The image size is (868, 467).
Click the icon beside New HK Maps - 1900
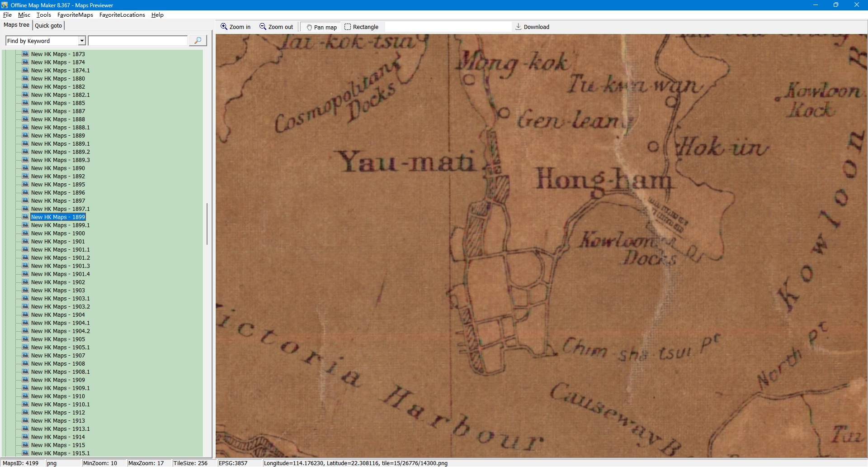[x=26, y=233]
